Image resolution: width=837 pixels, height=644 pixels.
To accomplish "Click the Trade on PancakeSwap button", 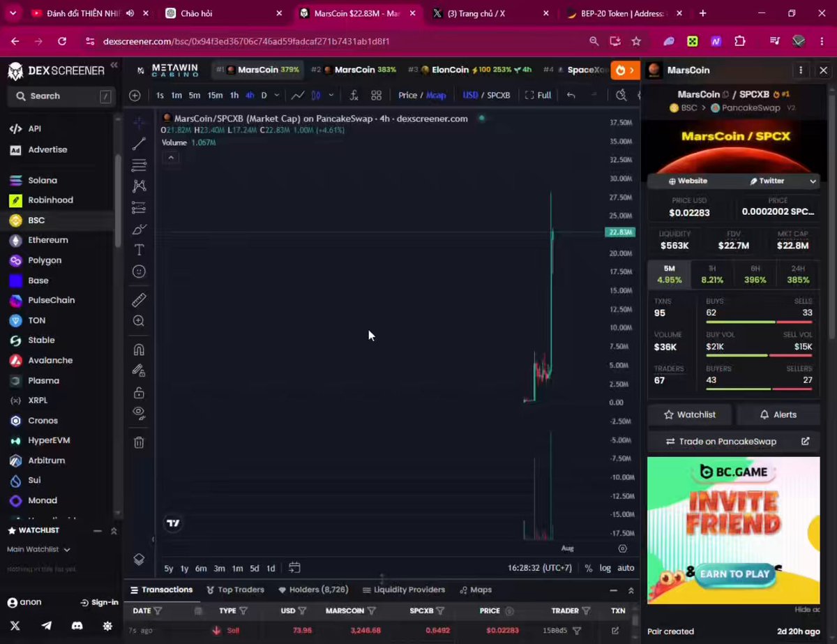I will [734, 442].
